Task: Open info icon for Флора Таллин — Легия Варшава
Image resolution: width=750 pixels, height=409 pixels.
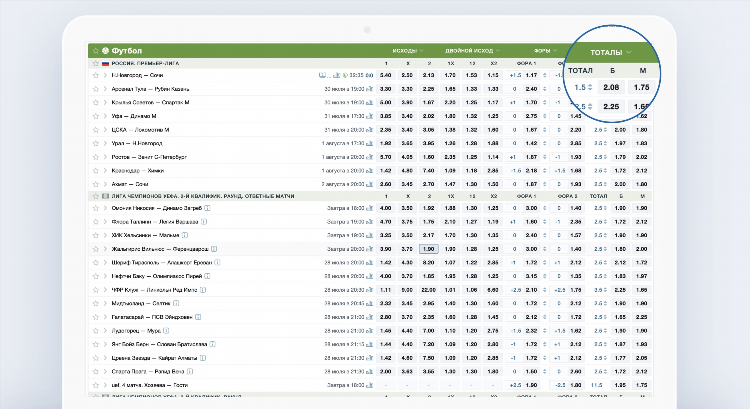Action: [x=204, y=221]
